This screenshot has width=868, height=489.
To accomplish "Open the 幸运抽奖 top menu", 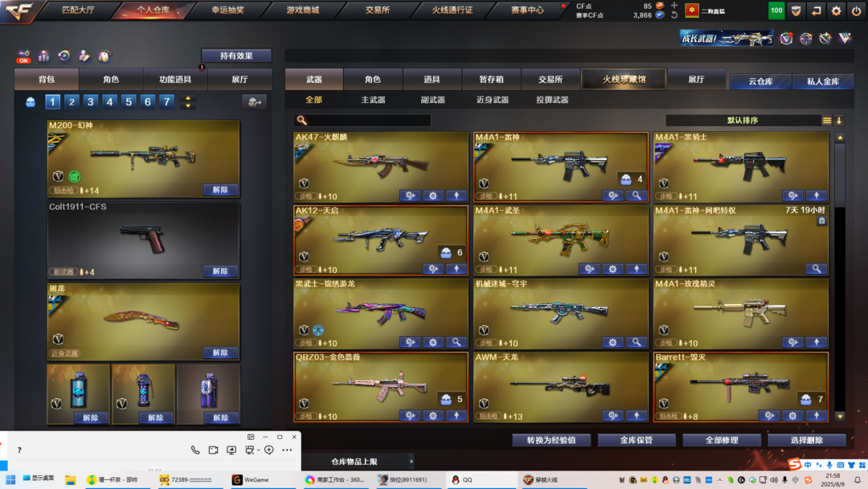I will coord(228,10).
